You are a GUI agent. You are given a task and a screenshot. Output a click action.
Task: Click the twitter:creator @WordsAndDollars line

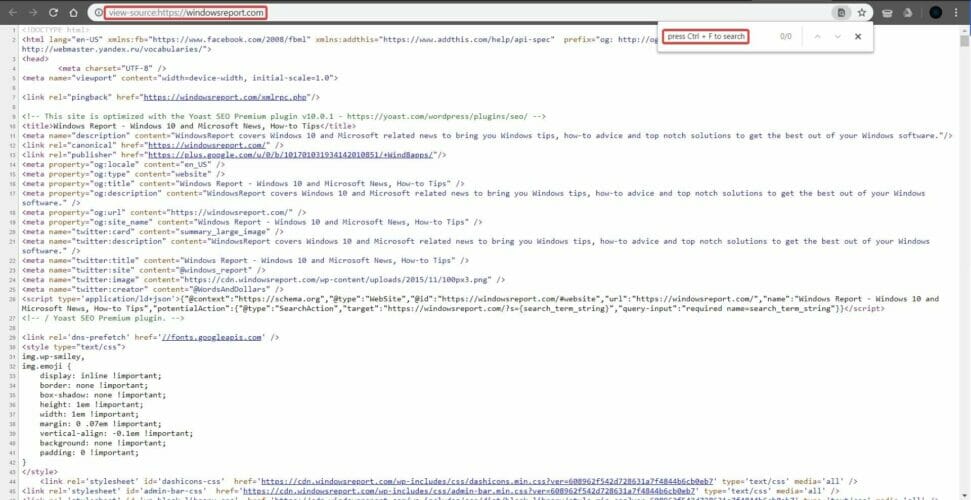coord(153,289)
